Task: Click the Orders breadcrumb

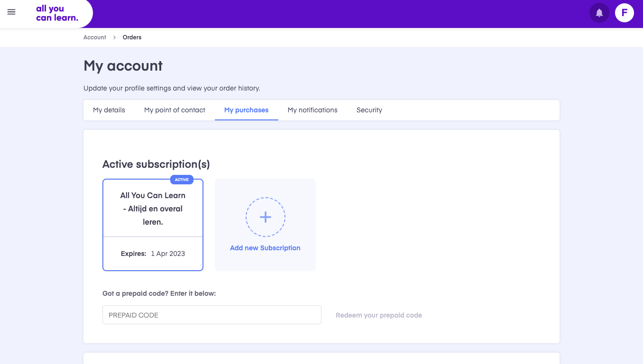Action: [132, 37]
